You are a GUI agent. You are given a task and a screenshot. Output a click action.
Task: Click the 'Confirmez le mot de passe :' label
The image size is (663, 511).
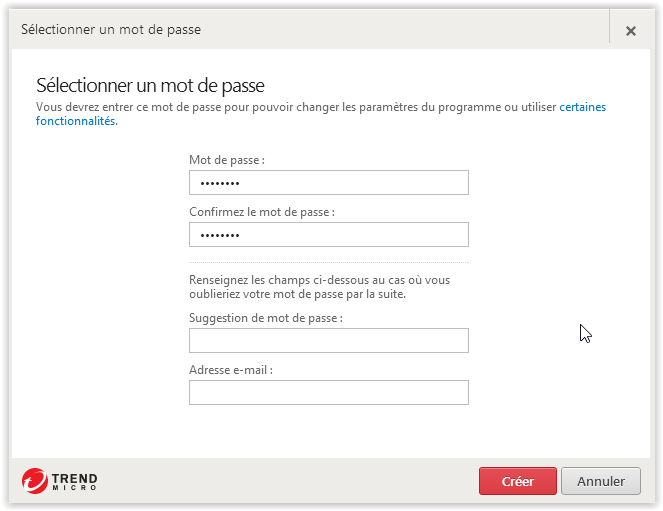262,212
